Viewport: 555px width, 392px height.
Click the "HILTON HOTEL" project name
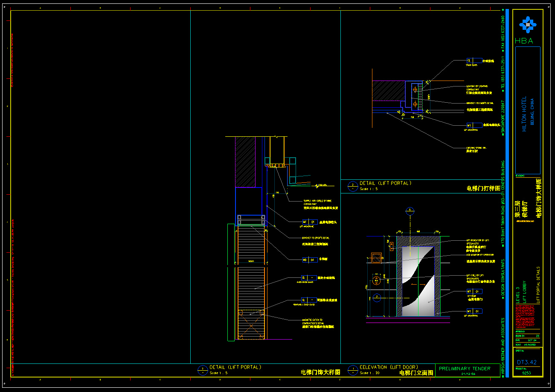pyautogui.click(x=524, y=113)
